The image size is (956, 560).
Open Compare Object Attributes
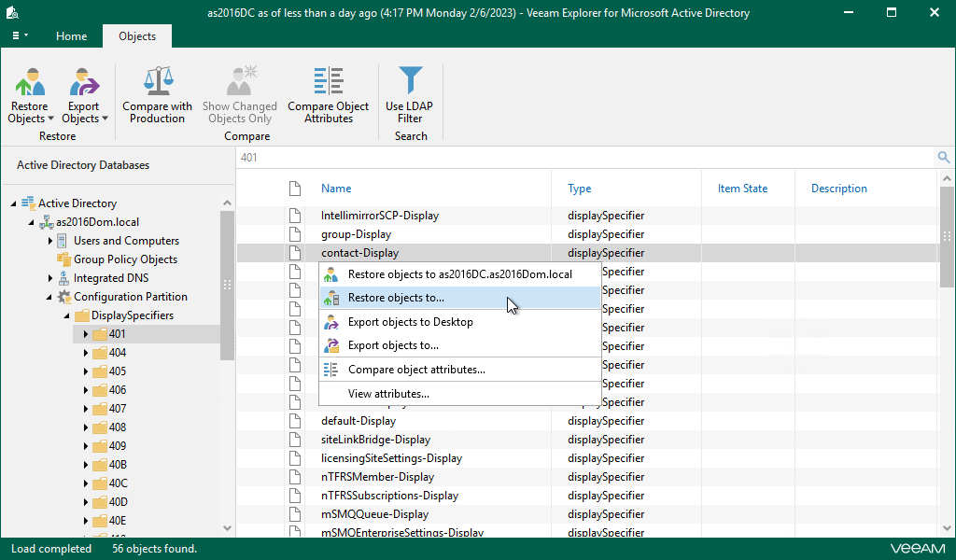[x=328, y=93]
